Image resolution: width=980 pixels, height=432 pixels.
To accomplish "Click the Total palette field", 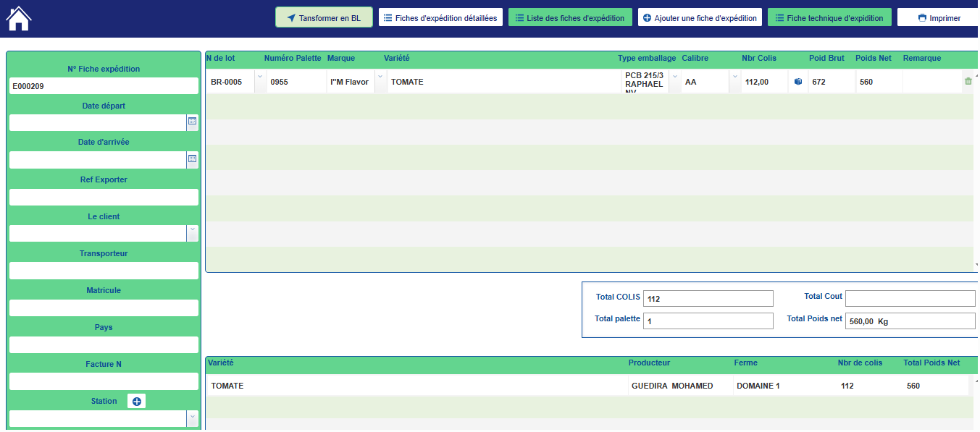I will click(708, 321).
